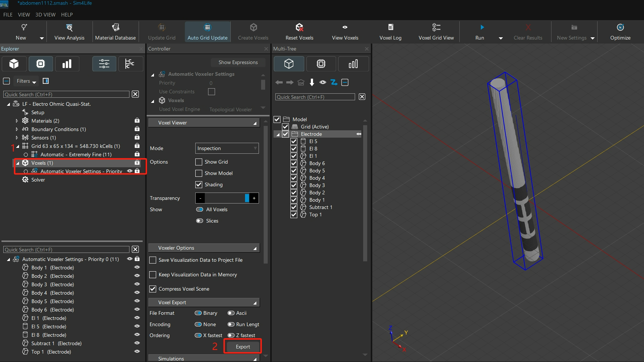Open the Filters dropdown in Explorer
644x362 pixels.
26,81
